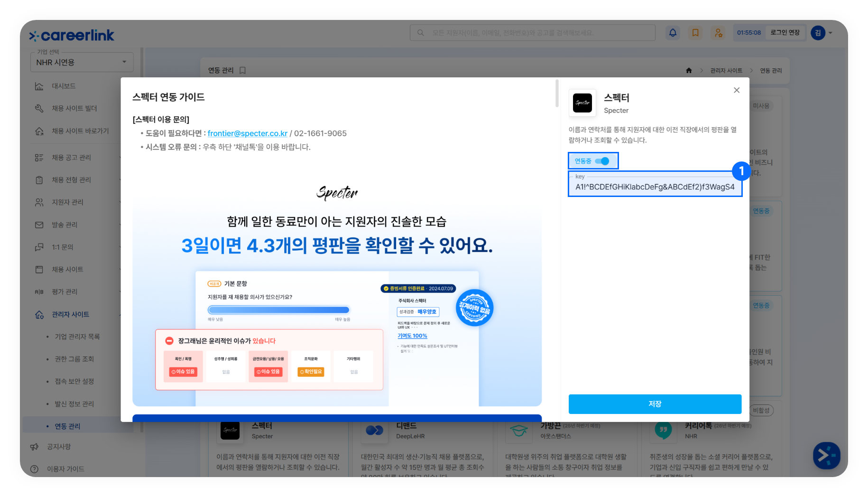
Task: Open the profile avatar menu
Action: [818, 33]
